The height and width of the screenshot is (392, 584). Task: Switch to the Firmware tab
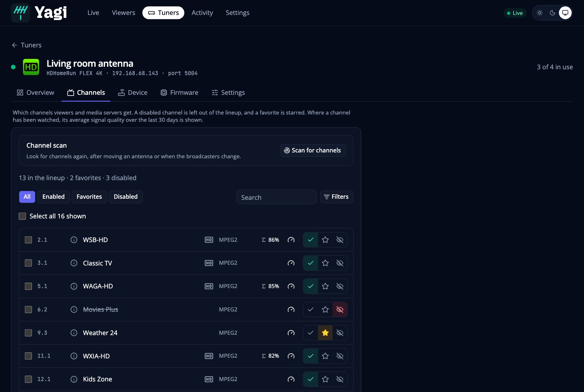(179, 93)
